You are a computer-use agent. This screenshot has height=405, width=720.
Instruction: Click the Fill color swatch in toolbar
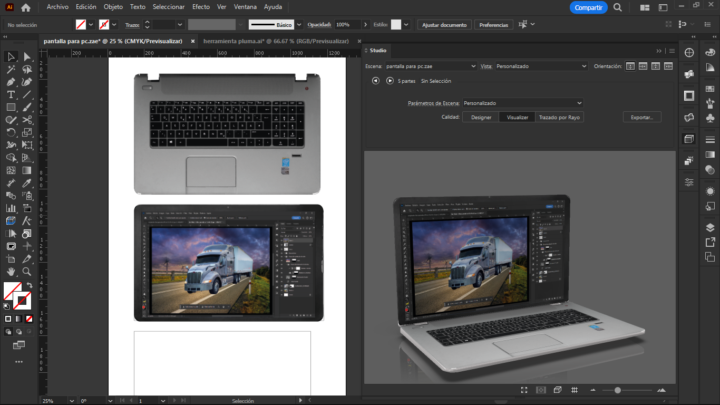tap(12, 291)
